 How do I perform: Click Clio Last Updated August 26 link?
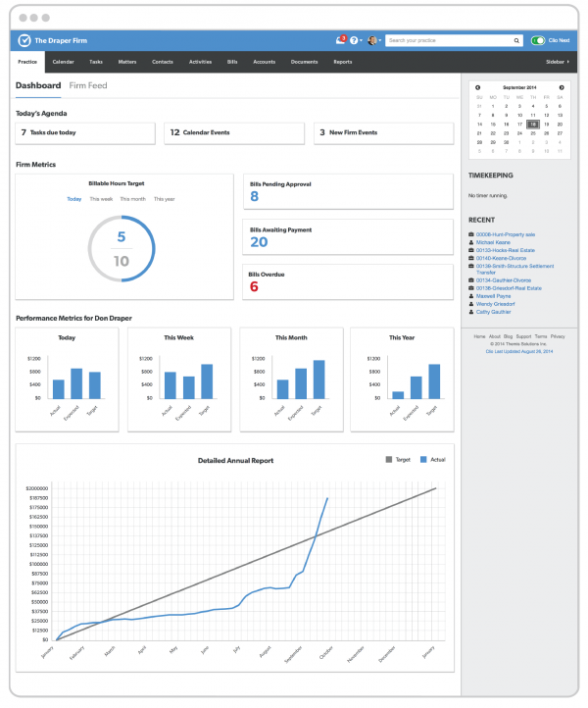coord(519,352)
